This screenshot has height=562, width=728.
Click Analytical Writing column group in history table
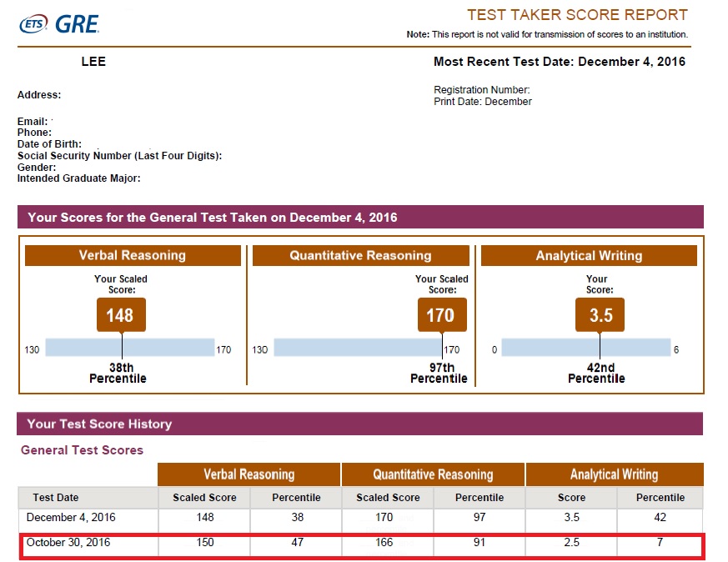pos(615,474)
